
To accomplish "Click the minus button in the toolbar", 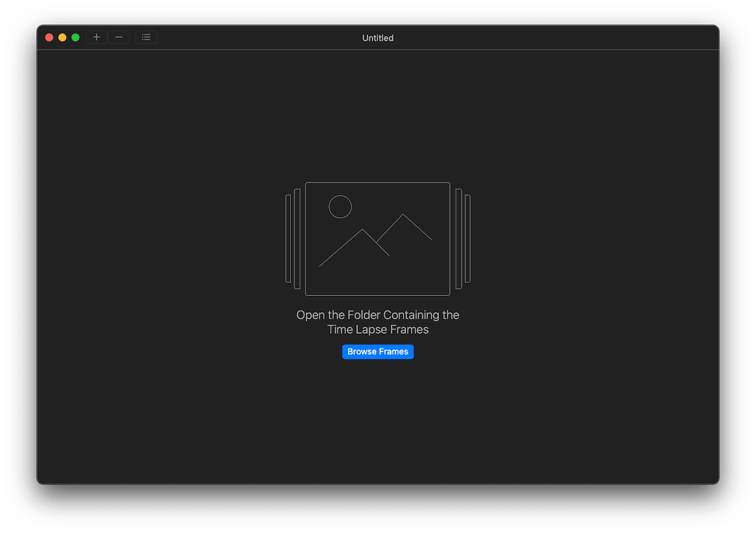I will [119, 37].
